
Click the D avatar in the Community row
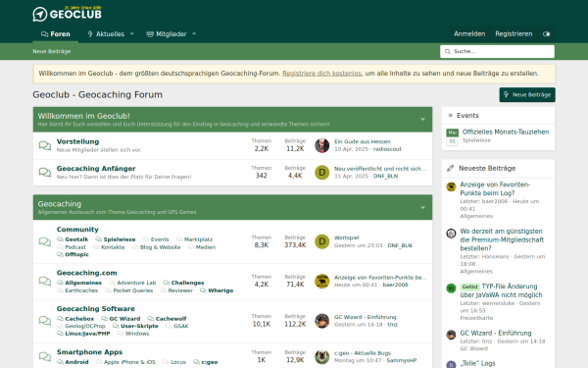click(x=321, y=241)
